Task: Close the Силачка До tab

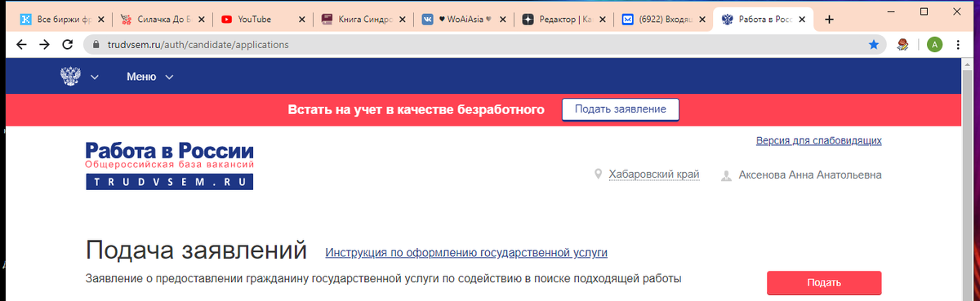Action: coord(202,20)
